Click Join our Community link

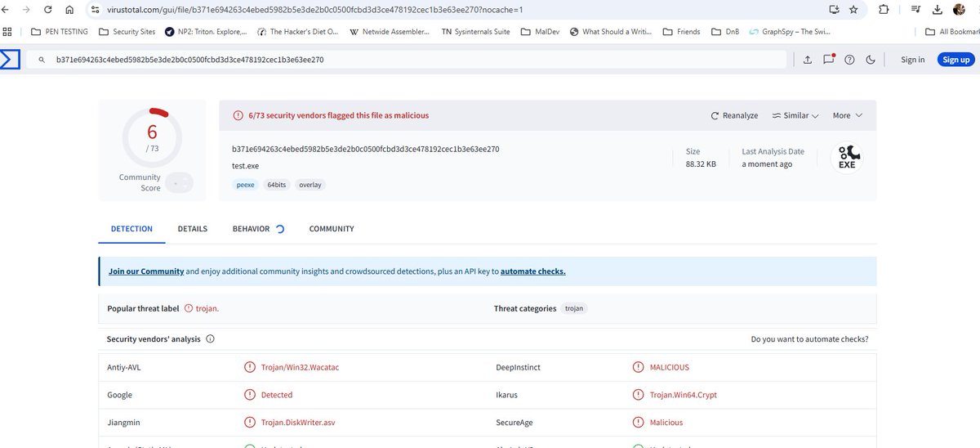click(x=146, y=271)
